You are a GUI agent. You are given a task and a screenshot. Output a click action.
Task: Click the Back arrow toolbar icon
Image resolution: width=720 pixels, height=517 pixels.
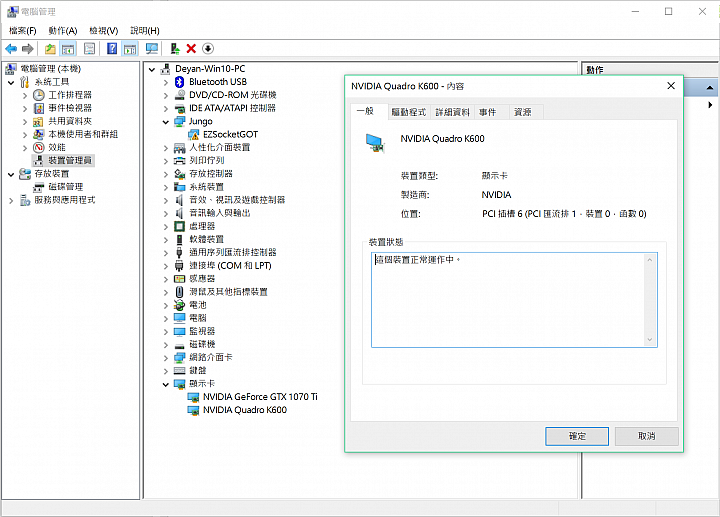[x=11, y=49]
